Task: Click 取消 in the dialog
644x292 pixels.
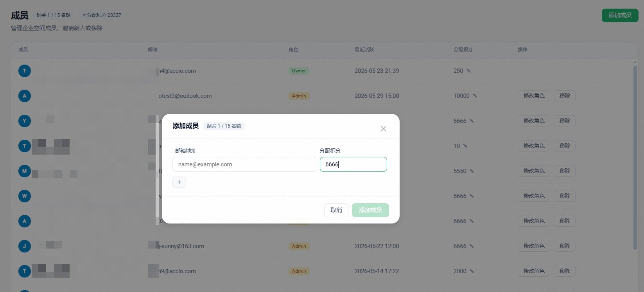Action: pos(336,210)
